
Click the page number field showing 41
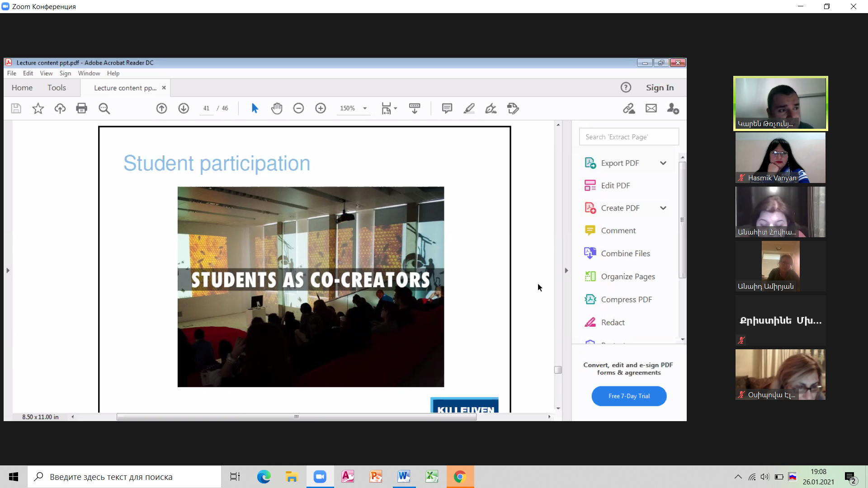click(x=206, y=108)
